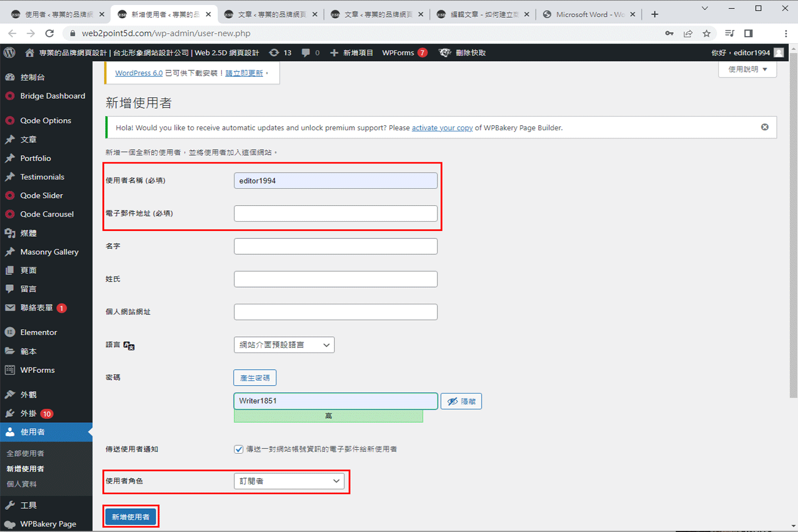Click the activate your copy link

442,127
